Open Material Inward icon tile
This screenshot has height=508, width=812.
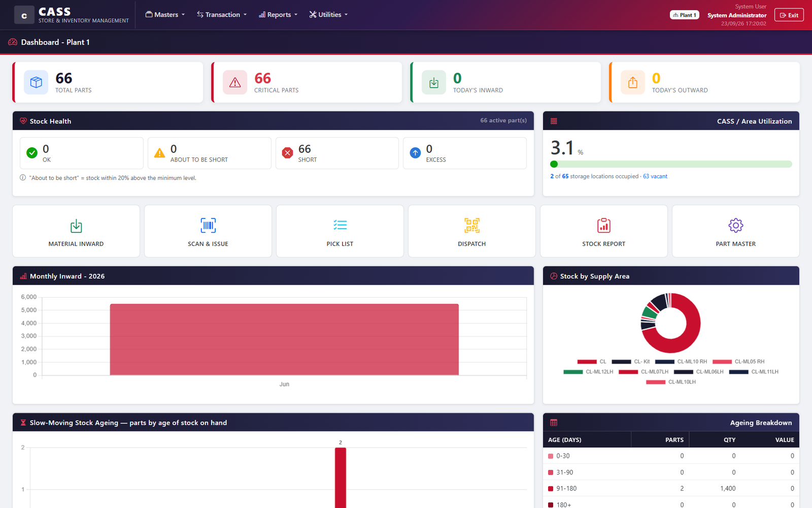pos(76,226)
